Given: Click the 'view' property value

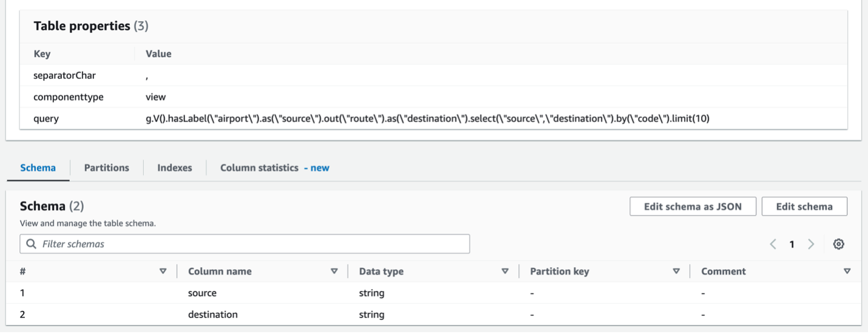Looking at the screenshot, I should [x=155, y=97].
